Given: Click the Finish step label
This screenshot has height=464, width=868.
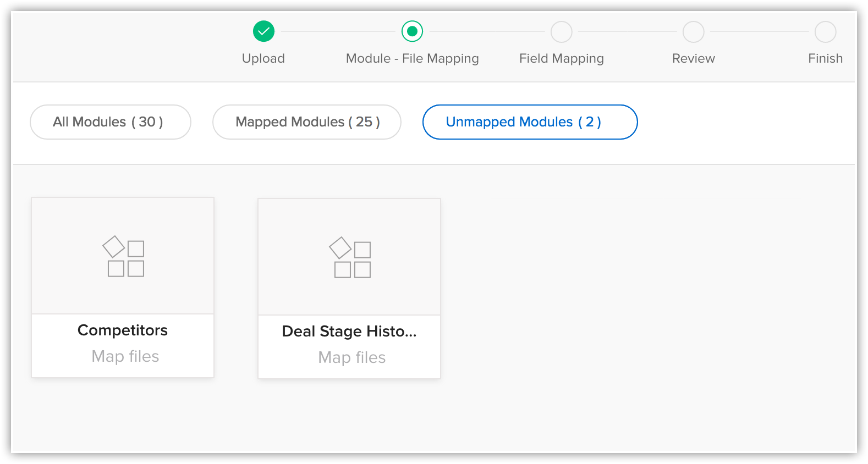Looking at the screenshot, I should coord(825,58).
